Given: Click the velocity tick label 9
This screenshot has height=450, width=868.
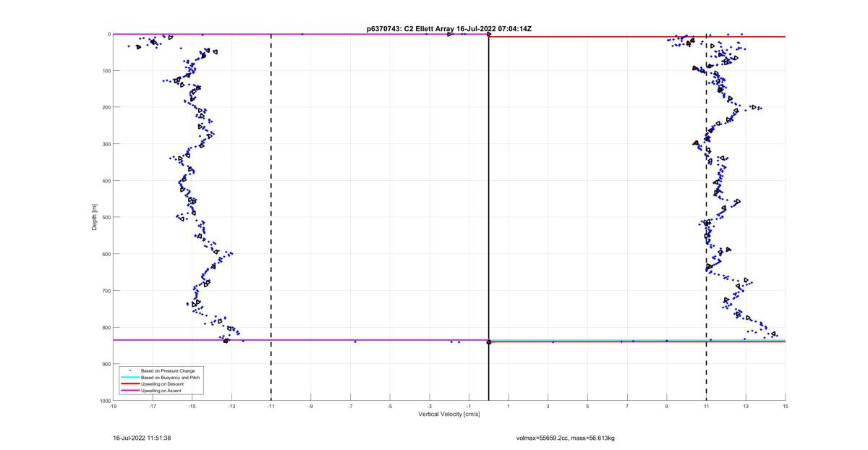Looking at the screenshot, I should (x=667, y=407).
